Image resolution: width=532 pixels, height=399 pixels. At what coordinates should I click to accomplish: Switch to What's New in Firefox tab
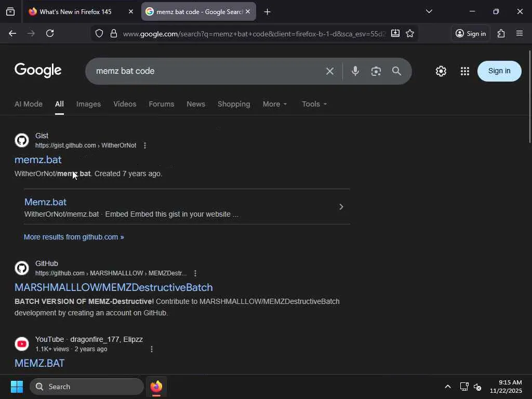pos(81,11)
